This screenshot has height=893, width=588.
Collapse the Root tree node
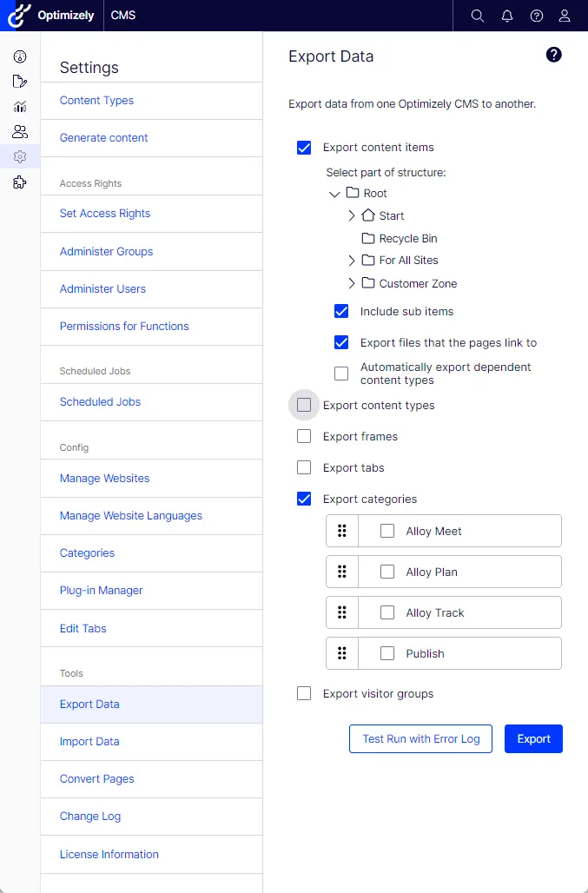[334, 194]
